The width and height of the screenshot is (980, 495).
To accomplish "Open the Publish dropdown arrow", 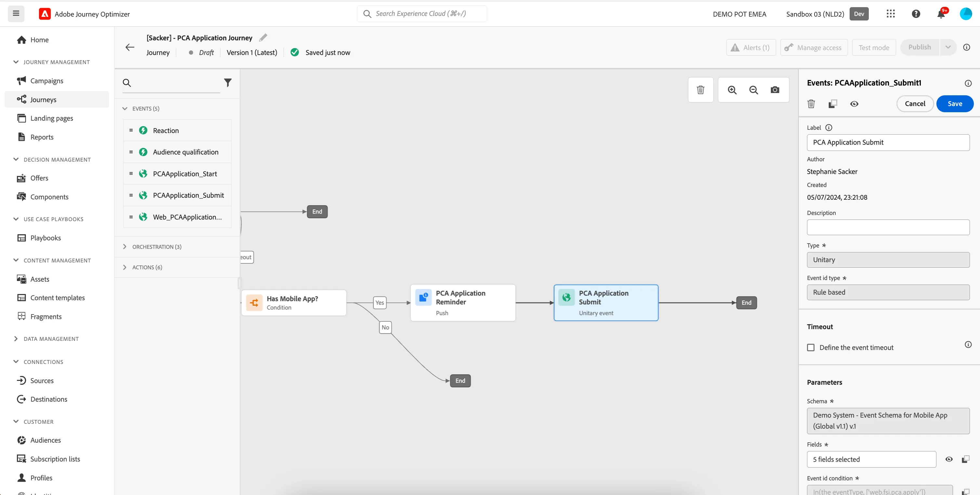I will (948, 47).
